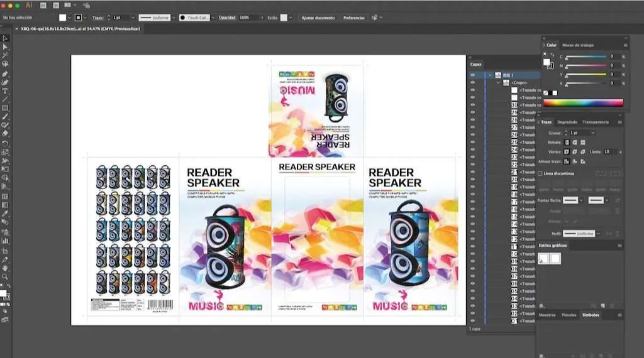This screenshot has height=358, width=644.
Task: Select the Selection tool arrow
Action: point(5,38)
